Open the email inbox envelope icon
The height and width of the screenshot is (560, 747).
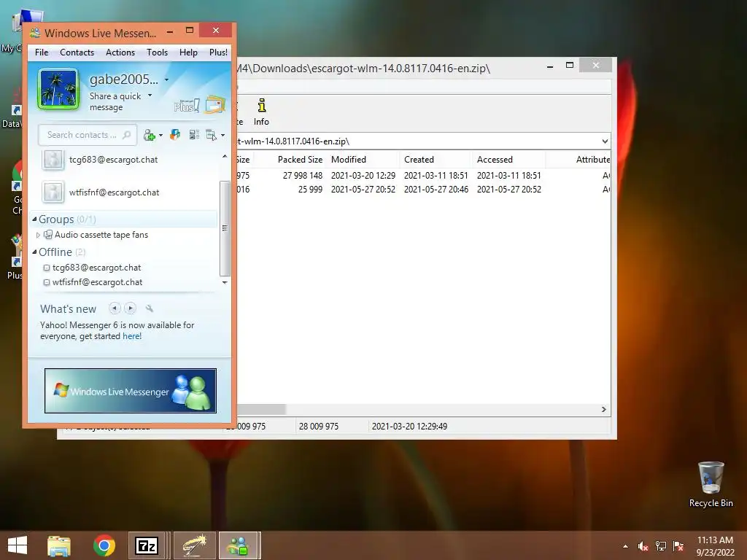[x=215, y=105]
